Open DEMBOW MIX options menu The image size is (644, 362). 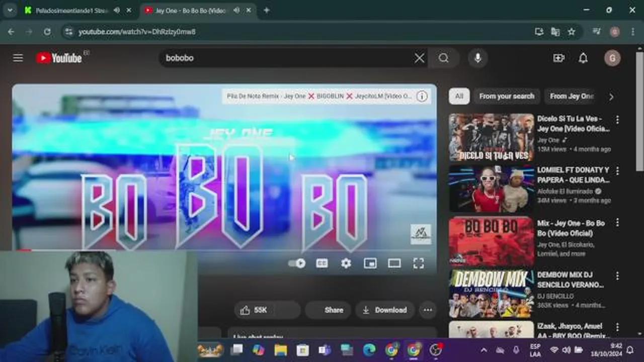coord(617,276)
